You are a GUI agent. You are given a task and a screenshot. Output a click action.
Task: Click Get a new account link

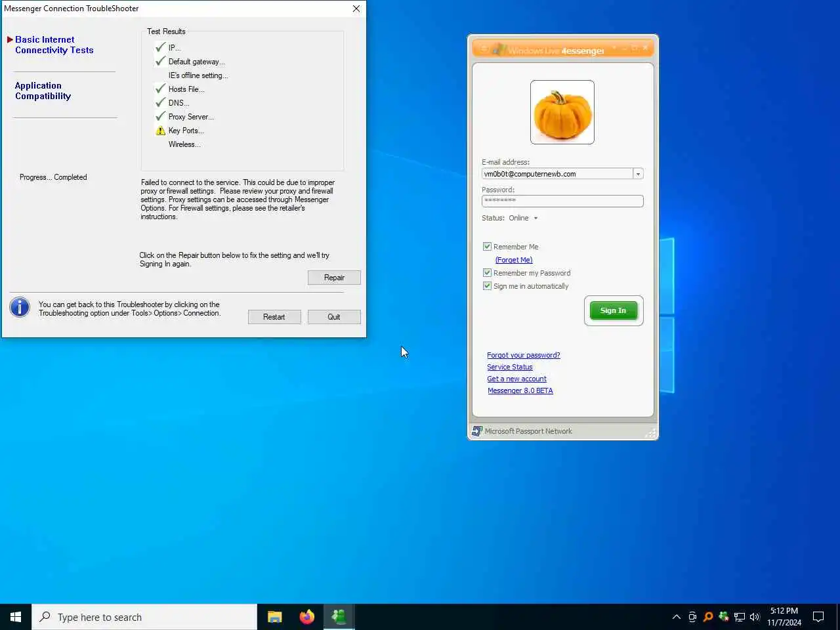pyautogui.click(x=516, y=379)
